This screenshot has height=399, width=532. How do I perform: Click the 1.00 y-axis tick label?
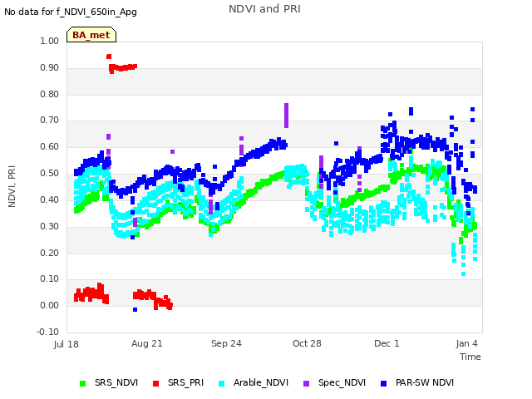50,41
